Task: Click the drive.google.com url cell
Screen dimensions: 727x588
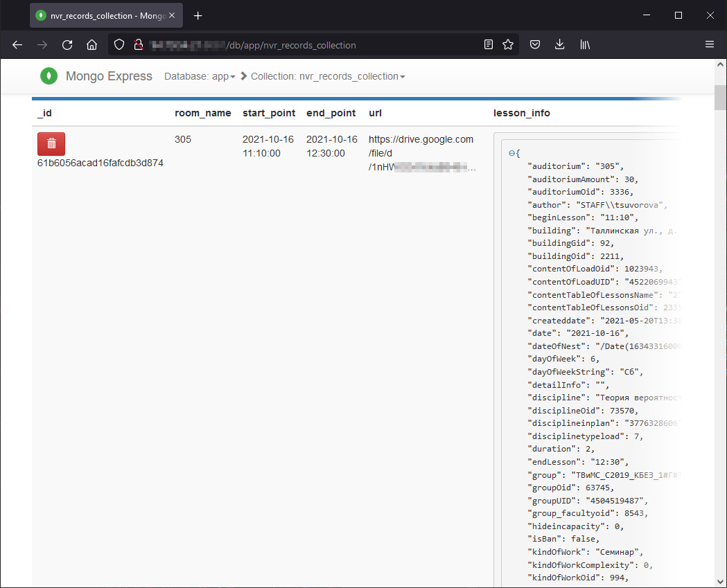Action: pos(422,153)
